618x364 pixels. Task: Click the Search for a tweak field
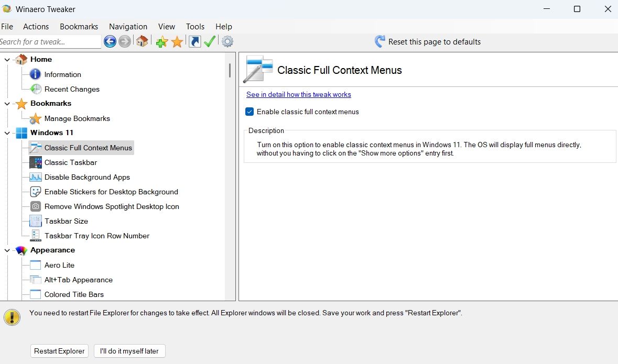tap(50, 42)
